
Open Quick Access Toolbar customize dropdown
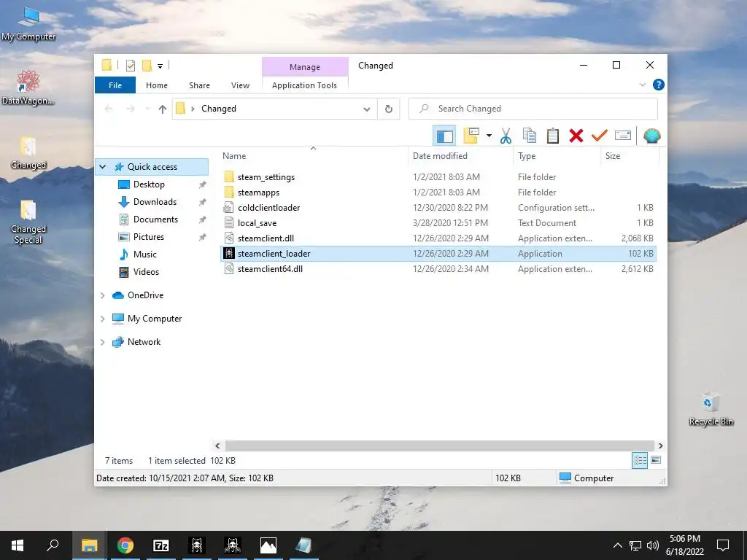click(x=160, y=66)
